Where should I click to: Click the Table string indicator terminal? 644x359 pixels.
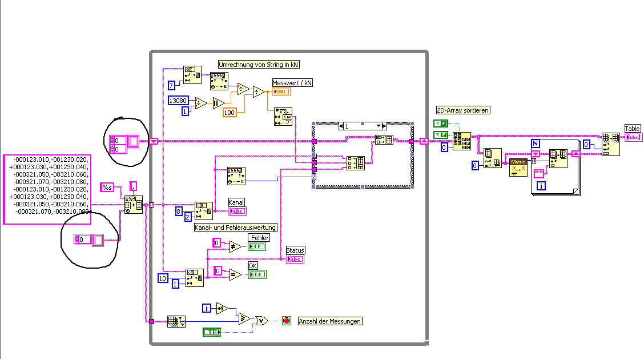tap(633, 137)
